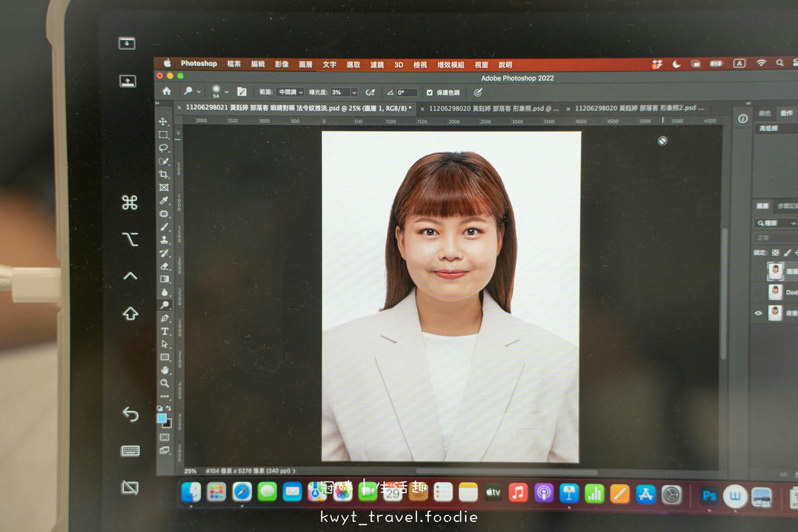The width and height of the screenshot is (798, 532).
Task: Switch to the 形象照.psd document tab
Action: (494, 108)
